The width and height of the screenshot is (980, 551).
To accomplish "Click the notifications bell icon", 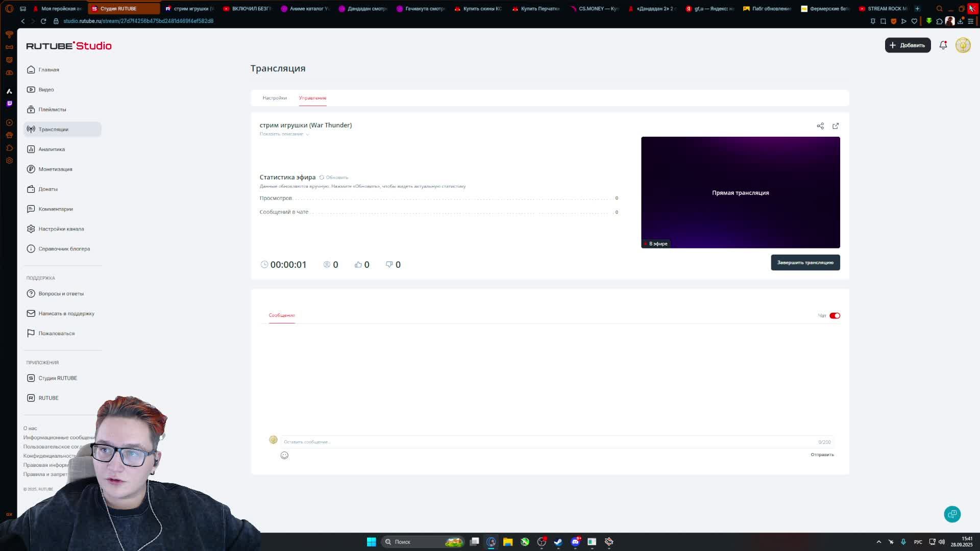I will point(943,45).
